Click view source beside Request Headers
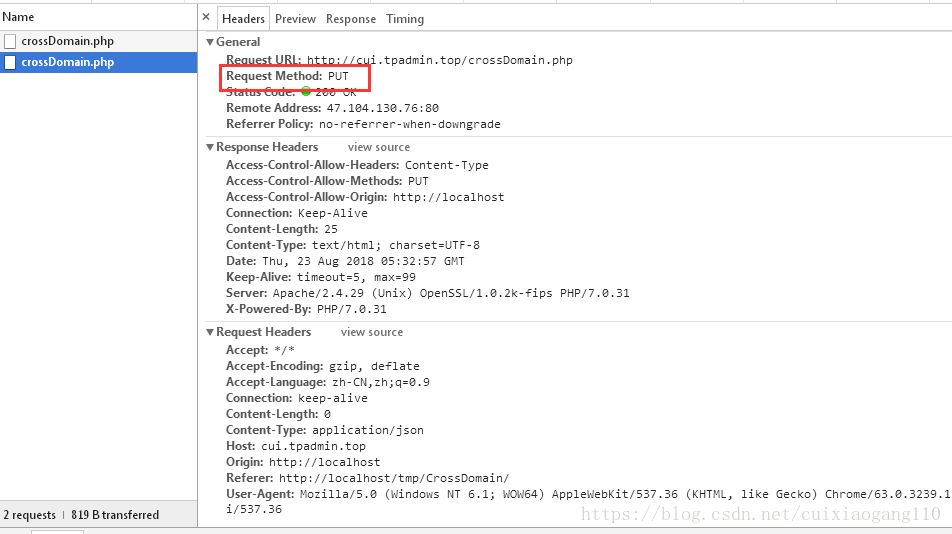The image size is (952, 534). coord(371,332)
